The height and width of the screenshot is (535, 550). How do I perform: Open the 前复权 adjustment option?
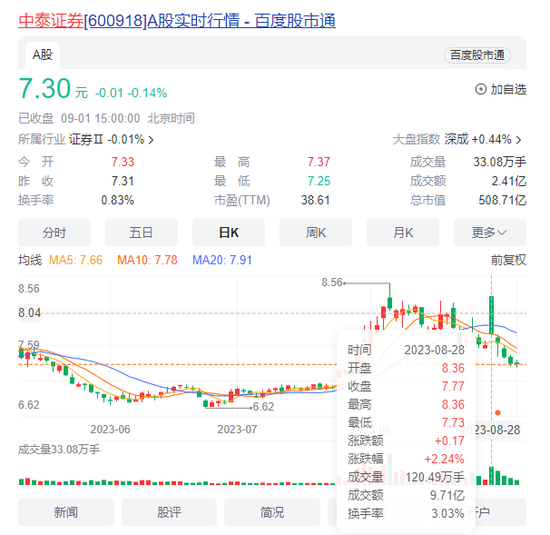(508, 260)
